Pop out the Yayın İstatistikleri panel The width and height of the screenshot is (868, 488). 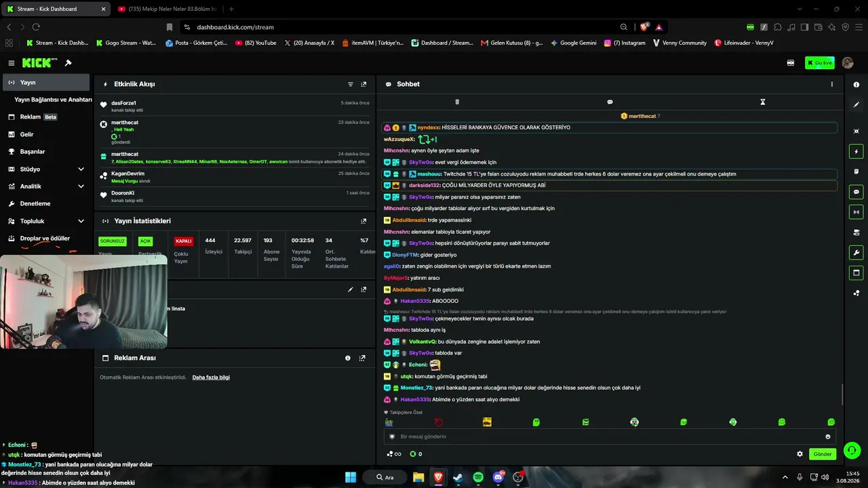click(x=363, y=221)
